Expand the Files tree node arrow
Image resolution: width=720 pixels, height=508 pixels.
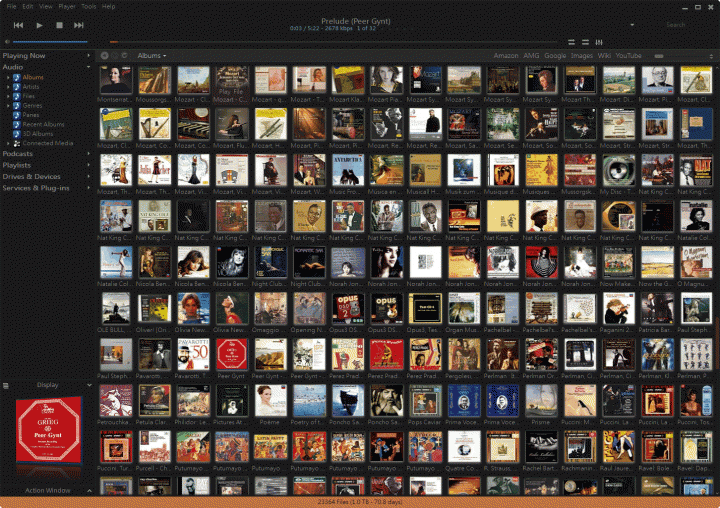click(8, 96)
